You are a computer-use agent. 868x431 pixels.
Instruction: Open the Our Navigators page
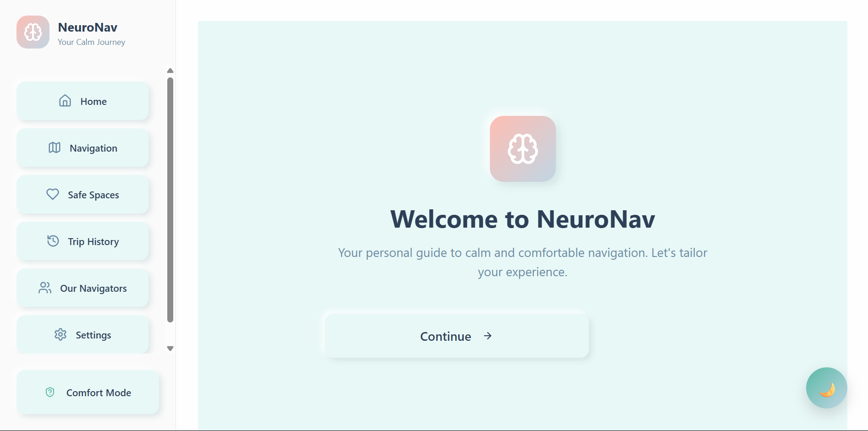point(83,288)
